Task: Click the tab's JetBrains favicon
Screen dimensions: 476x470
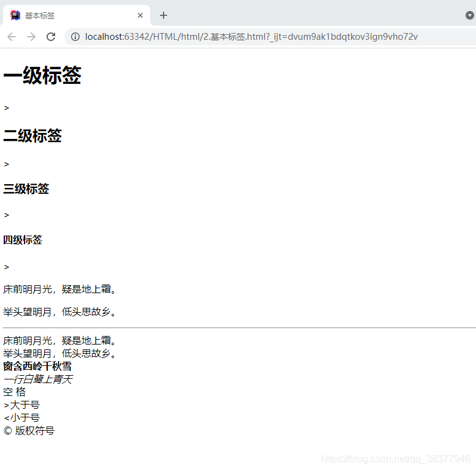Action: (x=15, y=15)
